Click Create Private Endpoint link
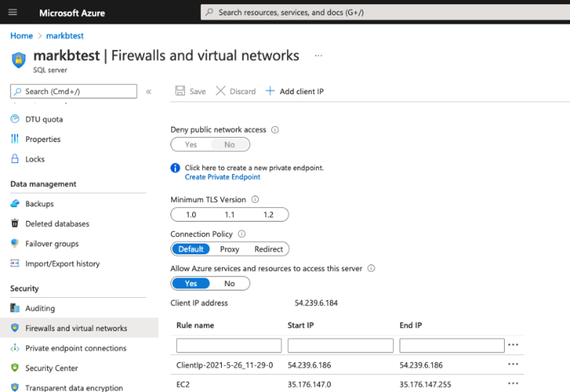 [x=223, y=177]
